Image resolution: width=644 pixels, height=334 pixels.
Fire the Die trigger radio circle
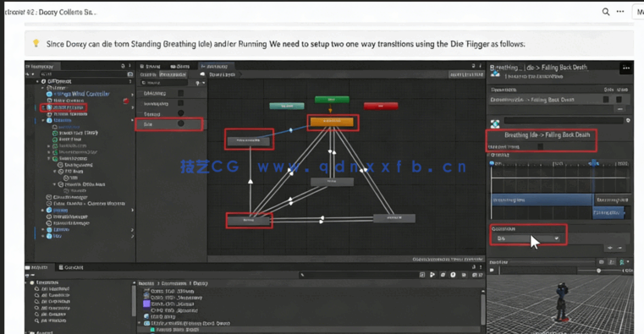coord(181,123)
